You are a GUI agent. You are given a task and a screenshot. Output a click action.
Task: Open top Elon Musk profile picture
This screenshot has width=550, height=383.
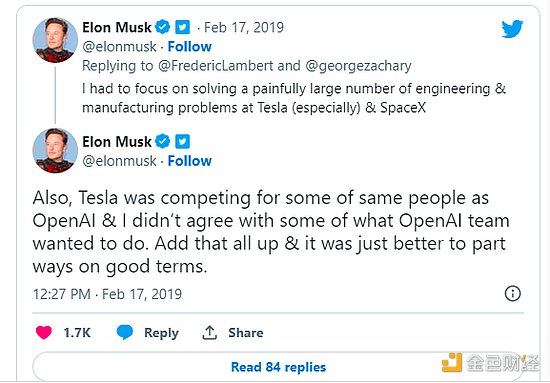[x=55, y=40]
